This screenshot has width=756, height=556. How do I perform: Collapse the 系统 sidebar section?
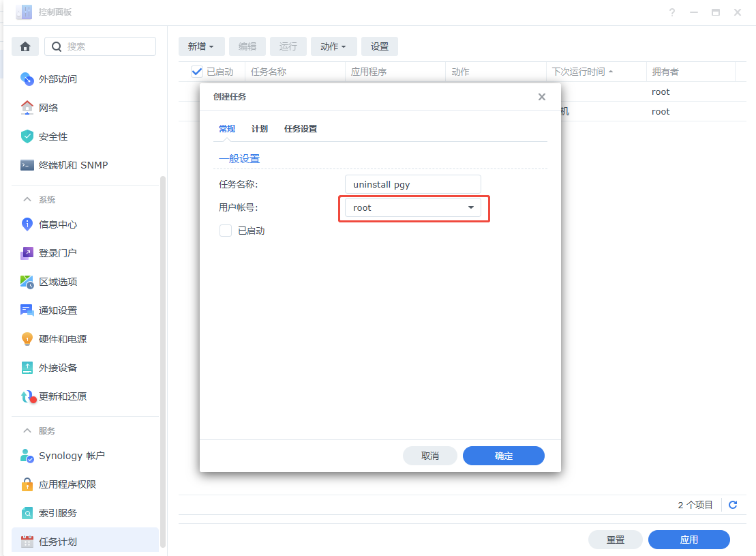(x=27, y=200)
